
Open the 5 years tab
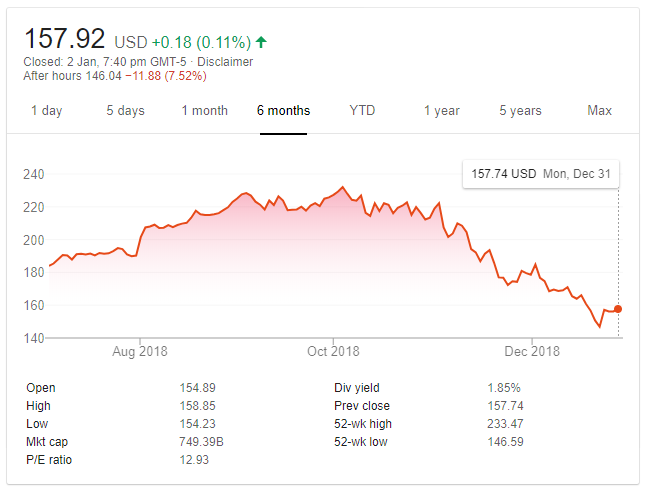pos(520,110)
